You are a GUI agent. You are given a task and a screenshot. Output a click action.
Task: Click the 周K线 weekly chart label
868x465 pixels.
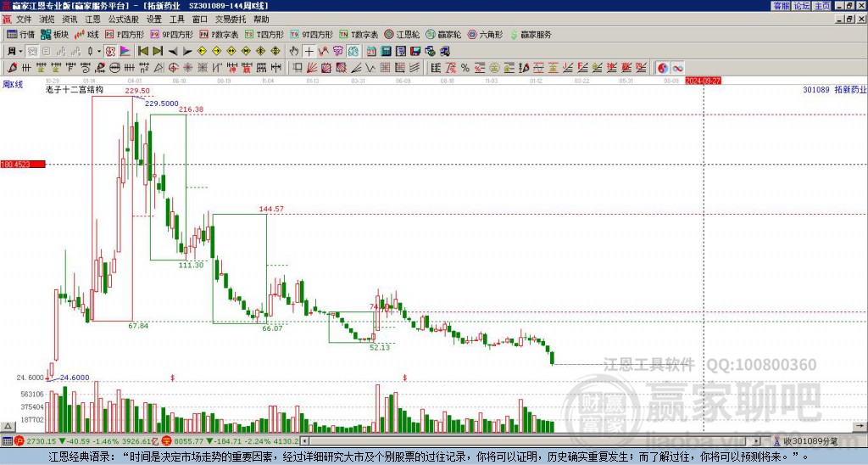point(12,85)
